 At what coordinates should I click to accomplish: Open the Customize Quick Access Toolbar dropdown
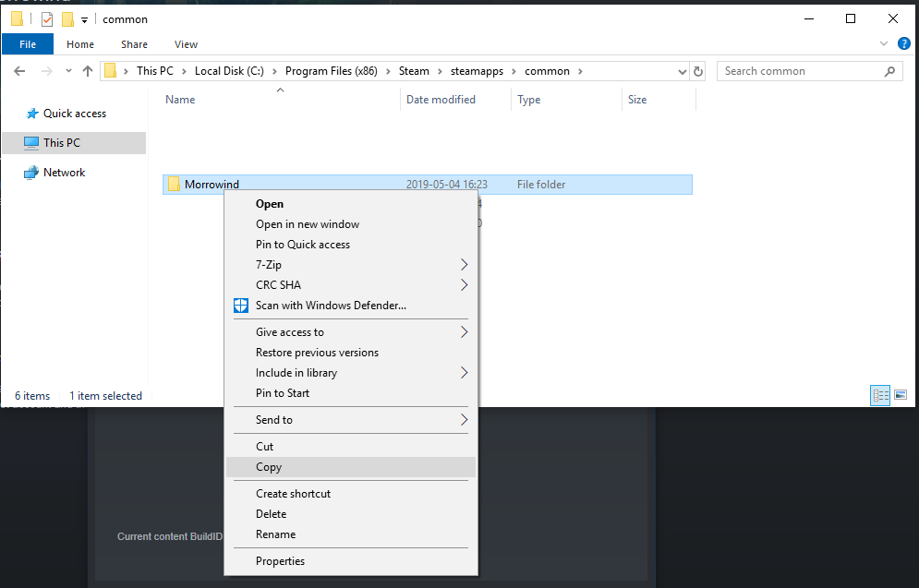(x=84, y=20)
